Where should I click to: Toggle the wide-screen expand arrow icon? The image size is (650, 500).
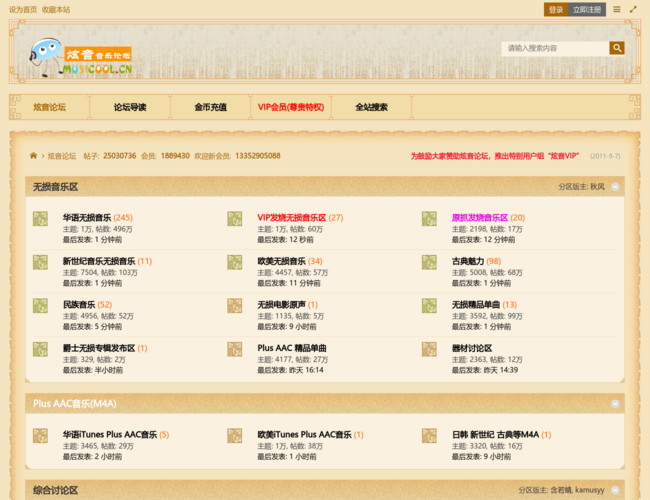pyautogui.click(x=633, y=9)
